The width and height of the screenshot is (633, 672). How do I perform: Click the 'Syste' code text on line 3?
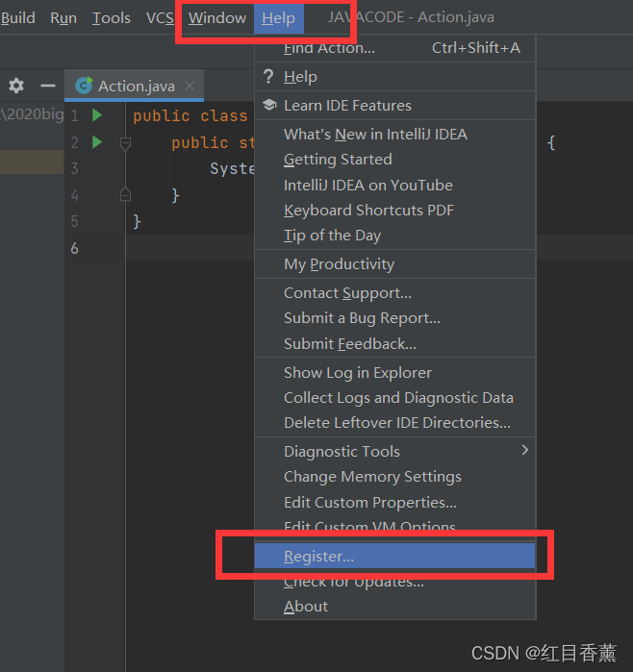(x=232, y=168)
